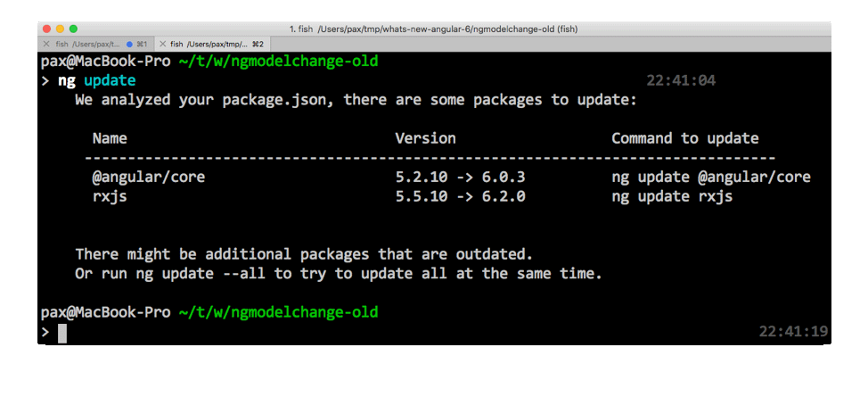Click the 'Command to update' column header

click(684, 138)
